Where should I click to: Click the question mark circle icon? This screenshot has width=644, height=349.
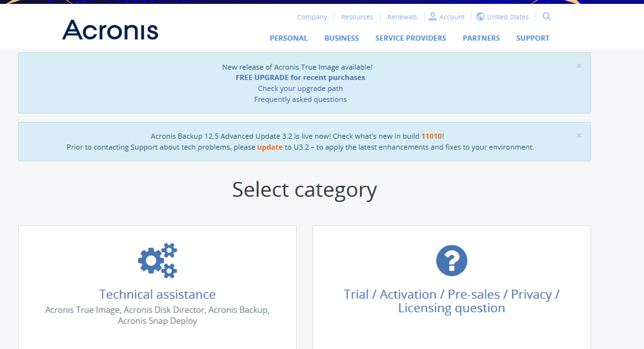451,261
